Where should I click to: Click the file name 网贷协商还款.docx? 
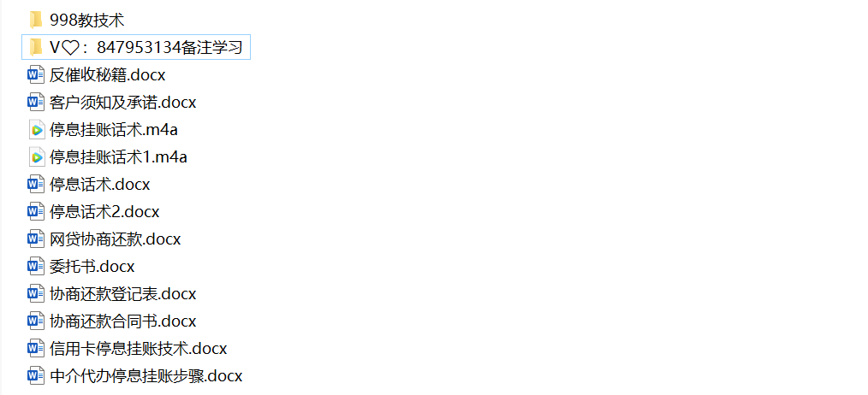click(116, 239)
